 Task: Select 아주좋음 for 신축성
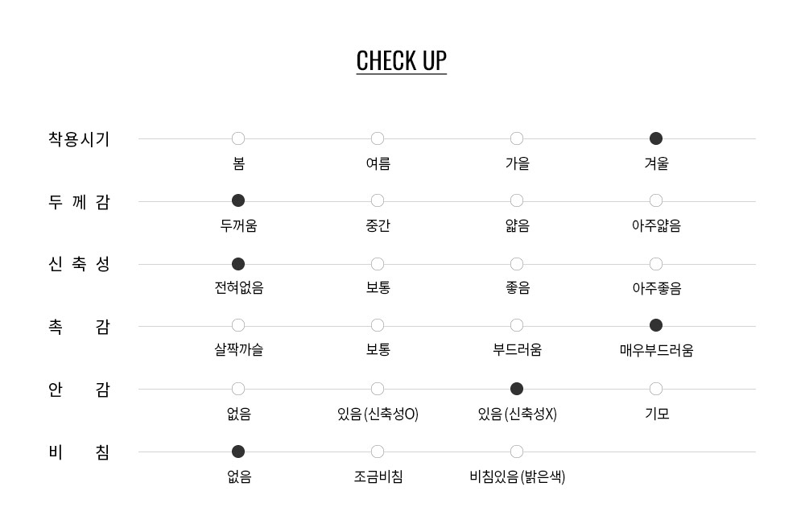coord(656,264)
